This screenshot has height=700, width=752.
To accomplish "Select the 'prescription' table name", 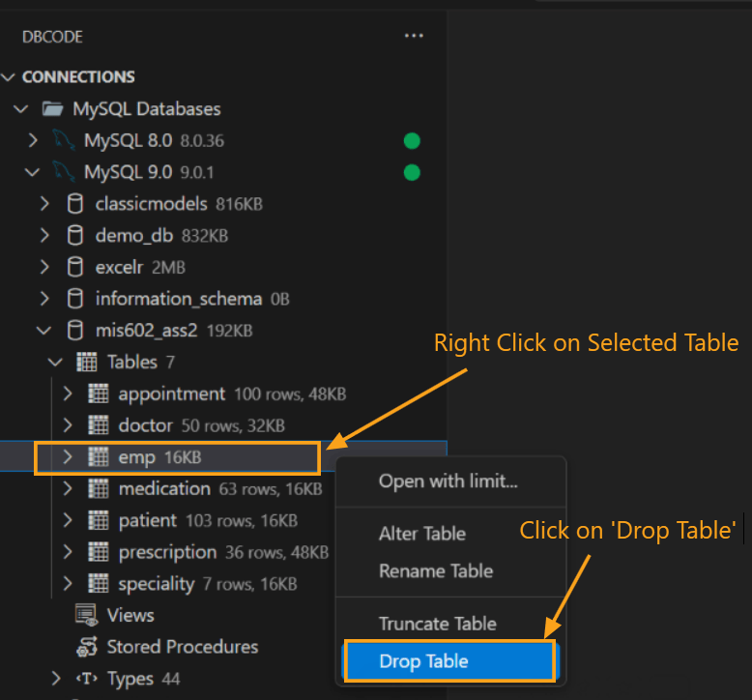I will (167, 553).
